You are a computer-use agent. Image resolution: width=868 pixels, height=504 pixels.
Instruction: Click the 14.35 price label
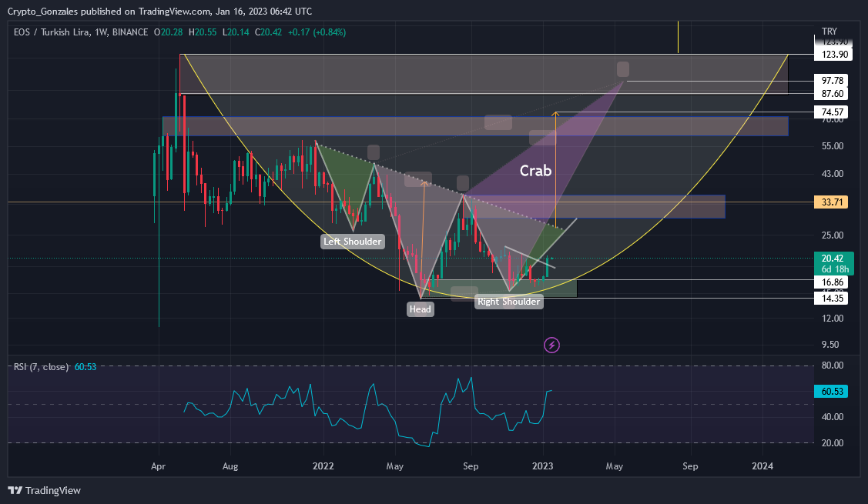[x=832, y=299]
